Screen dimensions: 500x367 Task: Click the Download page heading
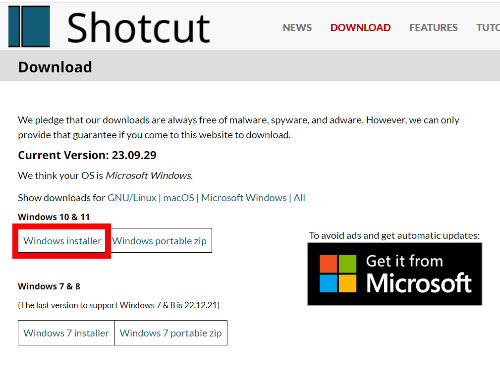55,67
